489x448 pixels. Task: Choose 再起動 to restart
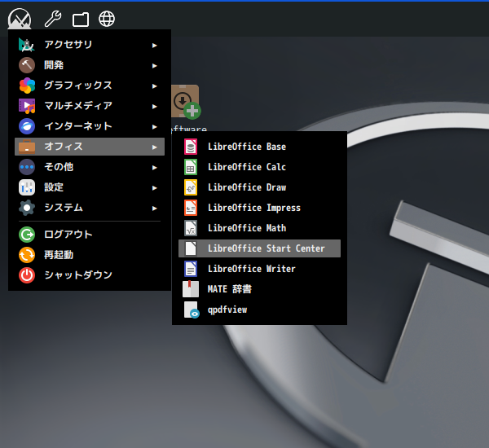(90, 255)
